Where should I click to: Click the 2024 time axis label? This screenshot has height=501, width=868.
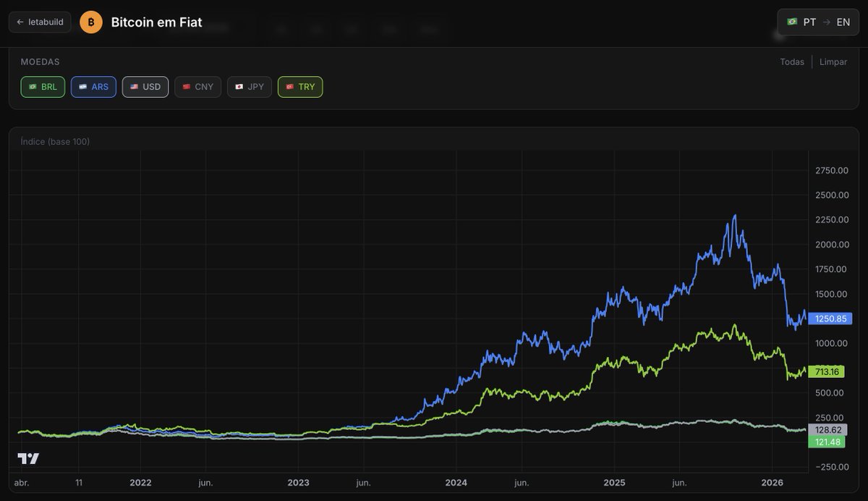pos(456,482)
